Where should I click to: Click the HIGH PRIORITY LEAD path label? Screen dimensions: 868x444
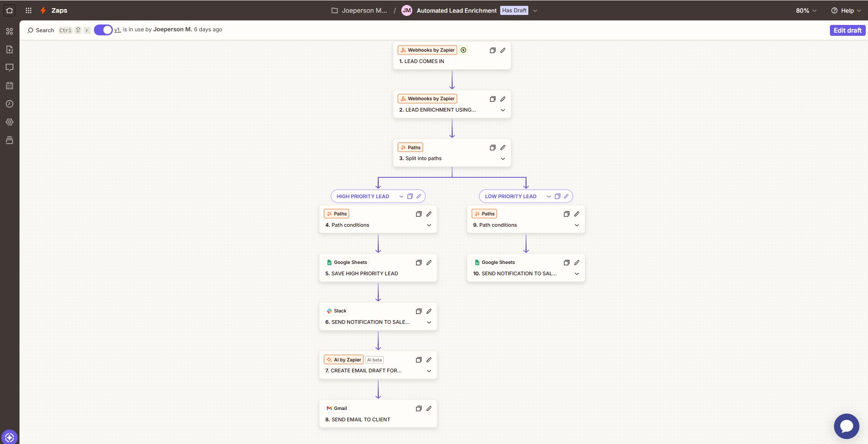coord(363,196)
